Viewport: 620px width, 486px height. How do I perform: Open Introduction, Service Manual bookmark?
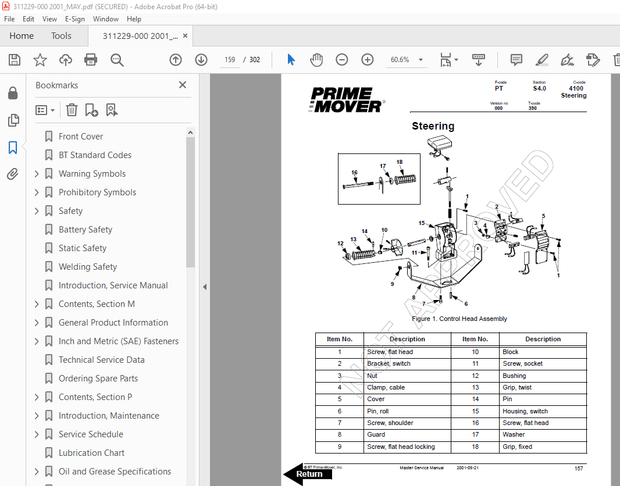pyautogui.click(x=113, y=285)
